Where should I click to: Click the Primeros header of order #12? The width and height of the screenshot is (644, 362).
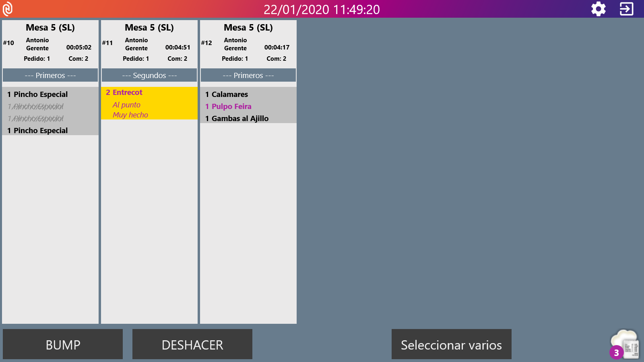click(248, 75)
